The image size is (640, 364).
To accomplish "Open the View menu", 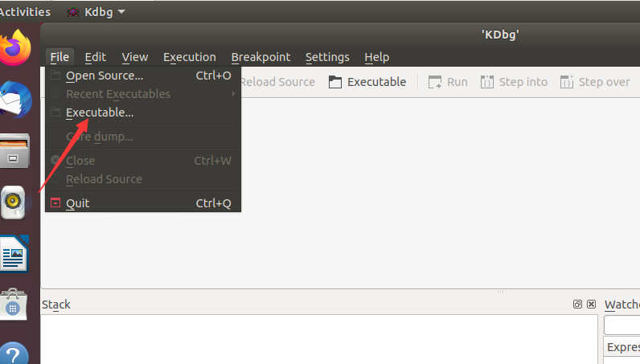I will [135, 57].
